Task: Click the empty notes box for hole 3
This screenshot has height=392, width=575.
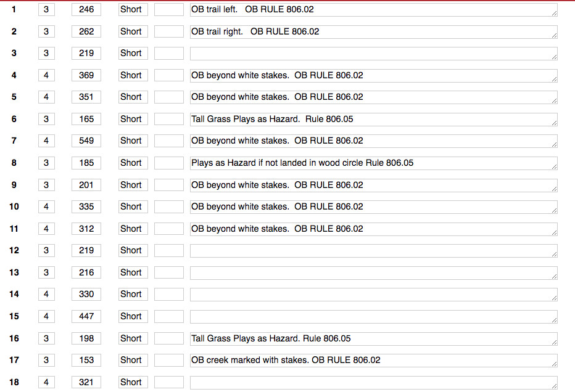Action: pos(374,53)
